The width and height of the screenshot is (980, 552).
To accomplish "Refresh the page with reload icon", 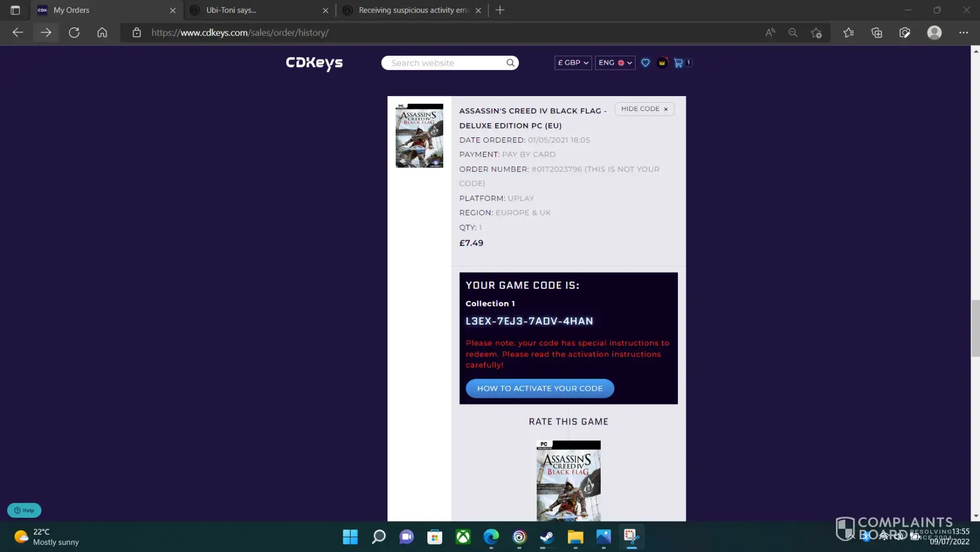I will (x=74, y=33).
